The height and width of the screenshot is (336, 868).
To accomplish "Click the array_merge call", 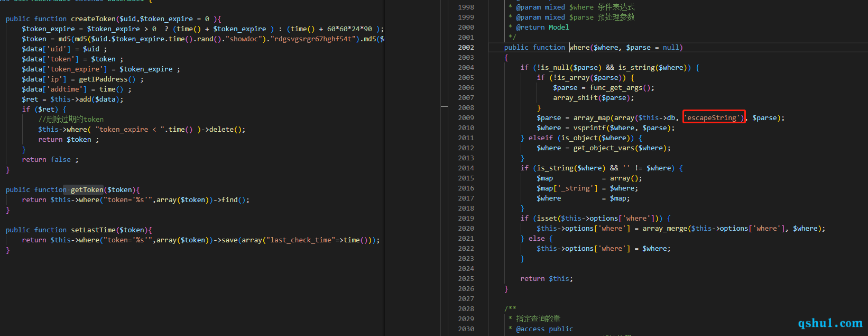I will click(665, 228).
